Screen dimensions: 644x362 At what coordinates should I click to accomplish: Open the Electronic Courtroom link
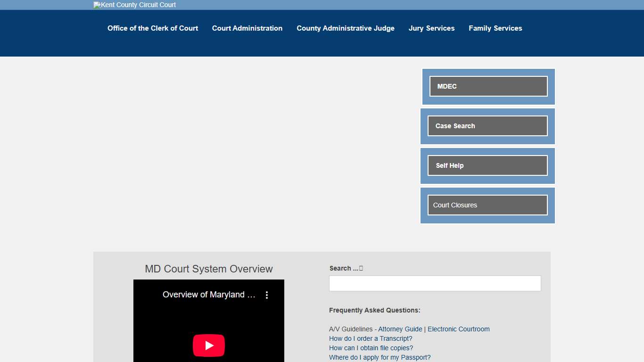pos(458,329)
